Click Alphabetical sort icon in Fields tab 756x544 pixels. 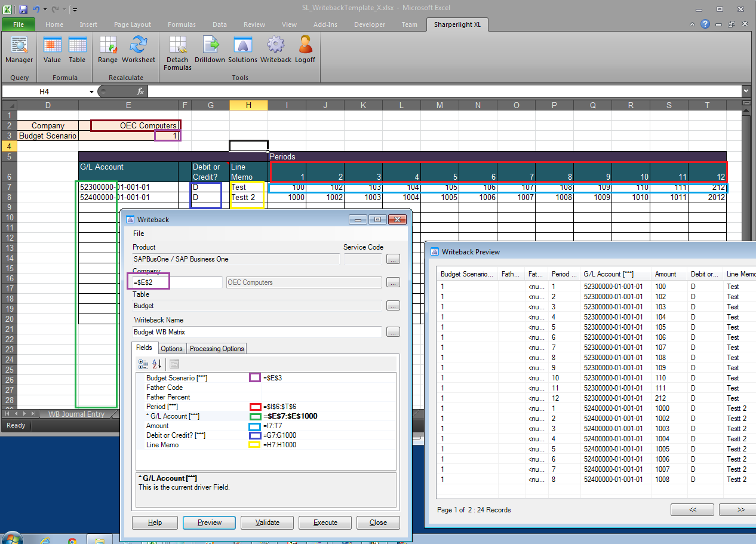tap(156, 364)
